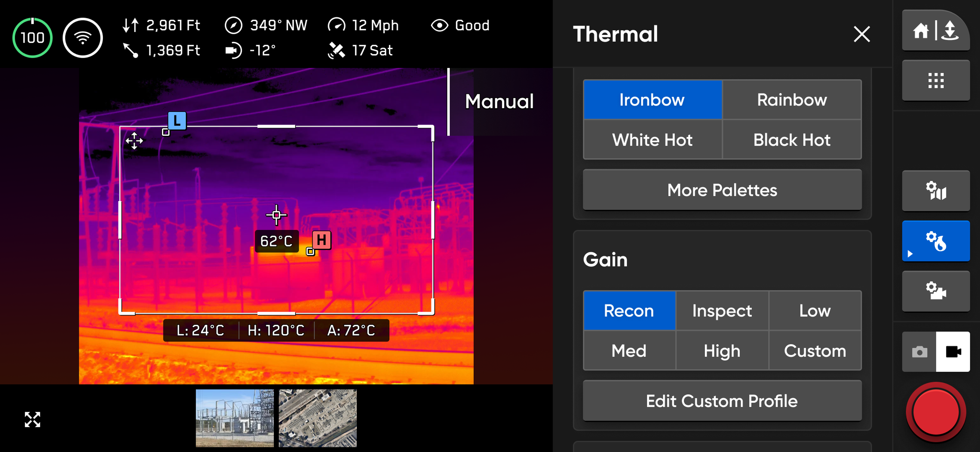Tap the altitude arrows icon
The image size is (980, 452).
(130, 25)
